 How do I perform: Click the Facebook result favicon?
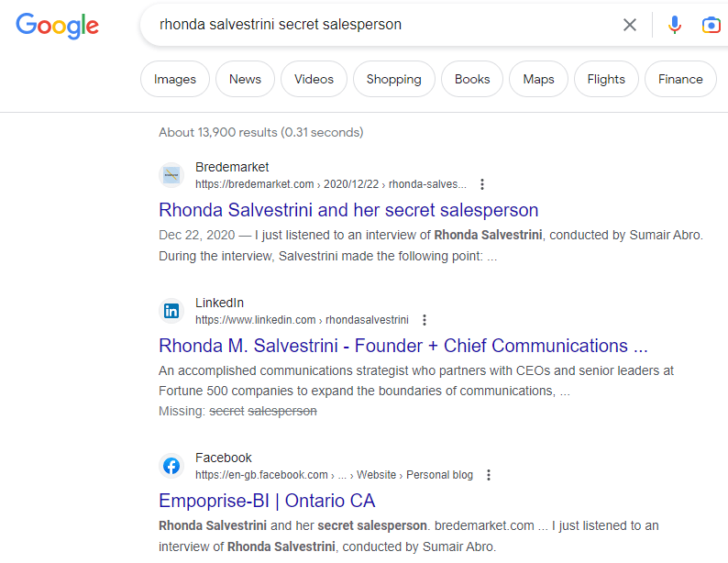(x=171, y=466)
